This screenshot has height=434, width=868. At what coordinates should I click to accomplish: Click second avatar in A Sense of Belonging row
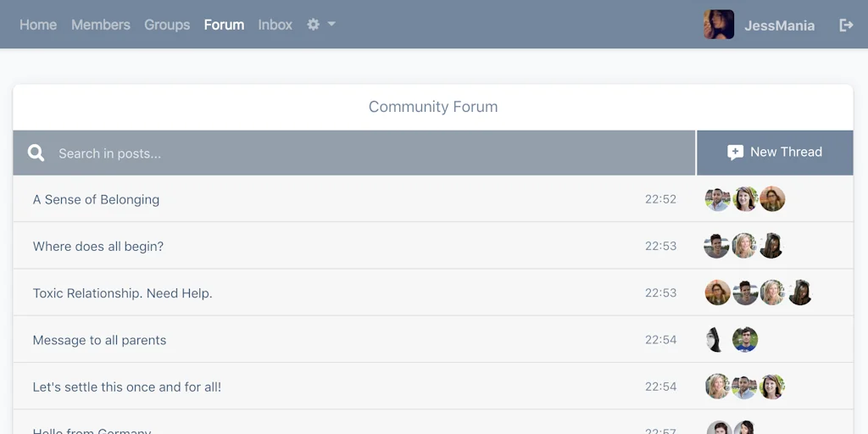[745, 199]
